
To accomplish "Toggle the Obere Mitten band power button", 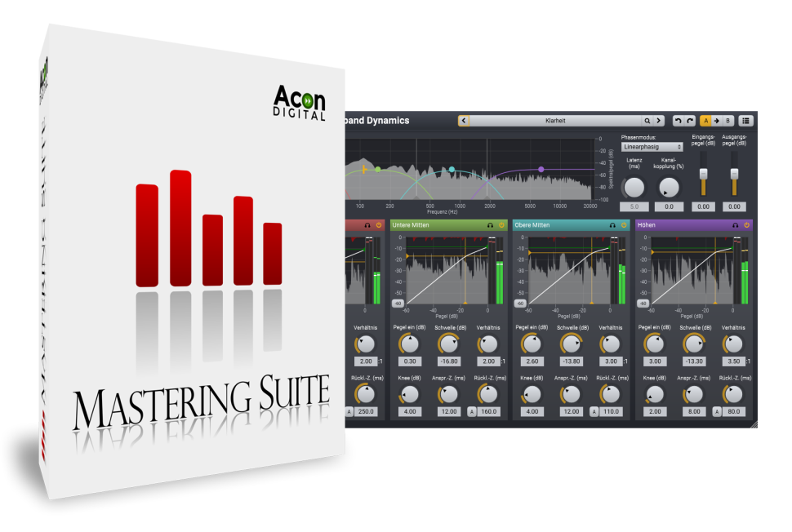I will 624,225.
